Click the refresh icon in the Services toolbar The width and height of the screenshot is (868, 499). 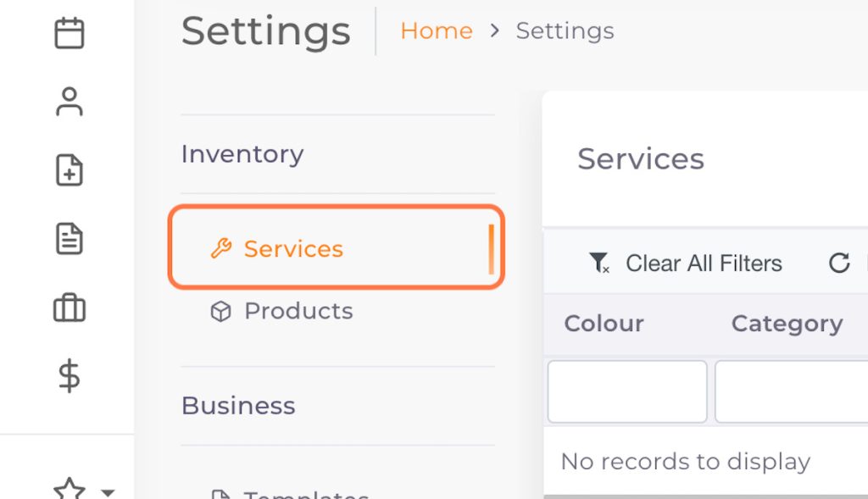click(839, 263)
